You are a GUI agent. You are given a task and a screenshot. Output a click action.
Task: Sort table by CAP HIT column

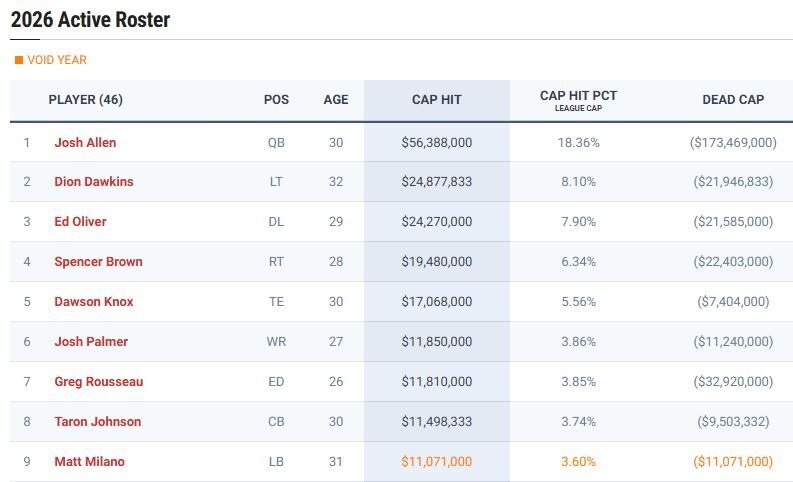pyautogui.click(x=437, y=100)
